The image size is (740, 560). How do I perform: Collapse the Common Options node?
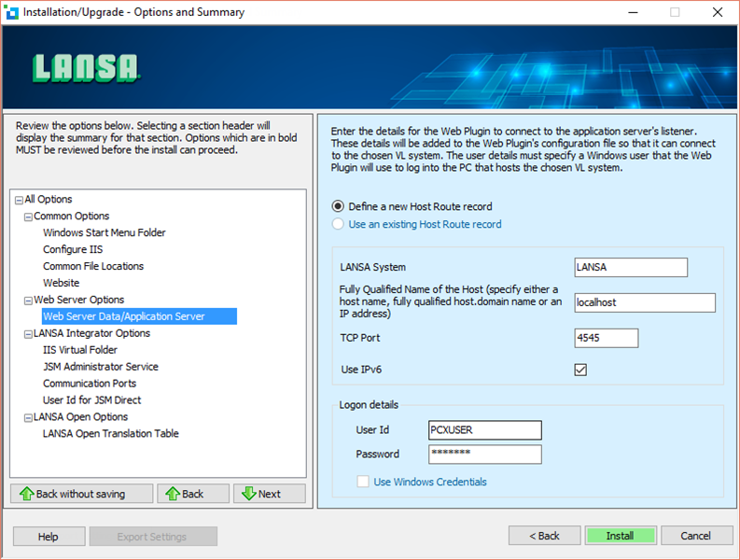[28, 217]
